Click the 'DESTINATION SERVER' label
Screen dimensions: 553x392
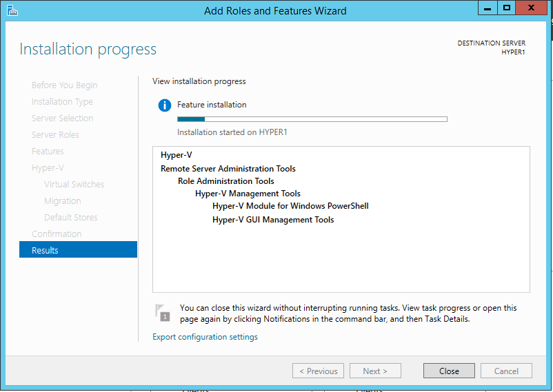(491, 43)
